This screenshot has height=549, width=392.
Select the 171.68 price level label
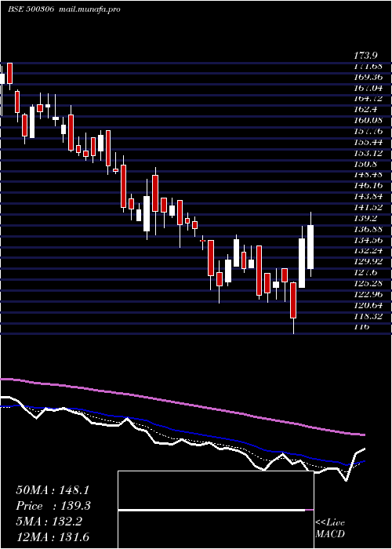coord(368,66)
